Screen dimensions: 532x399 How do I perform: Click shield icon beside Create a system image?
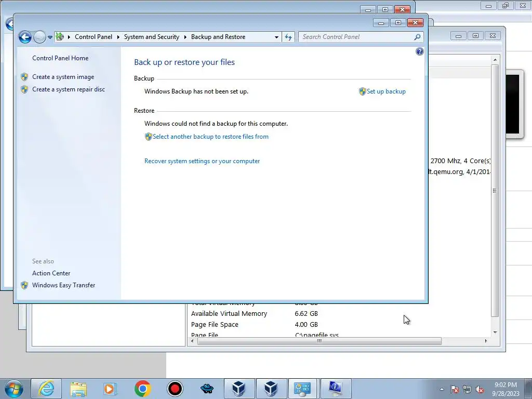[x=24, y=77]
